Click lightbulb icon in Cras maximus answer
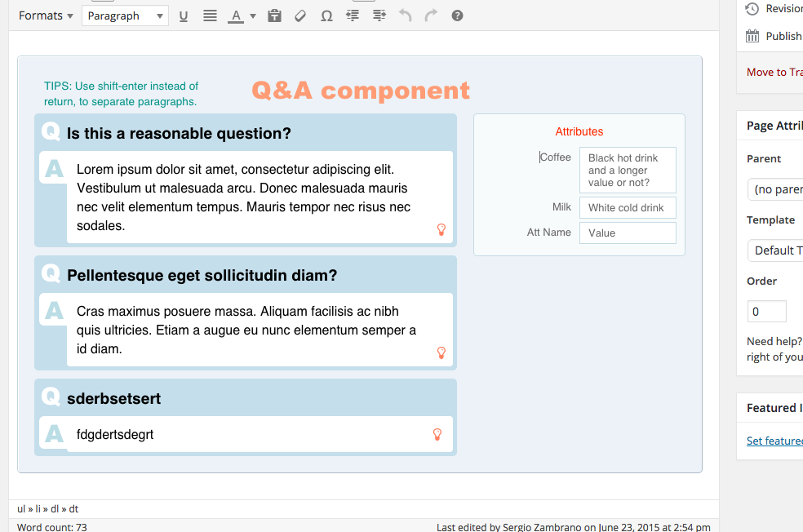The image size is (803, 532). [x=441, y=352]
